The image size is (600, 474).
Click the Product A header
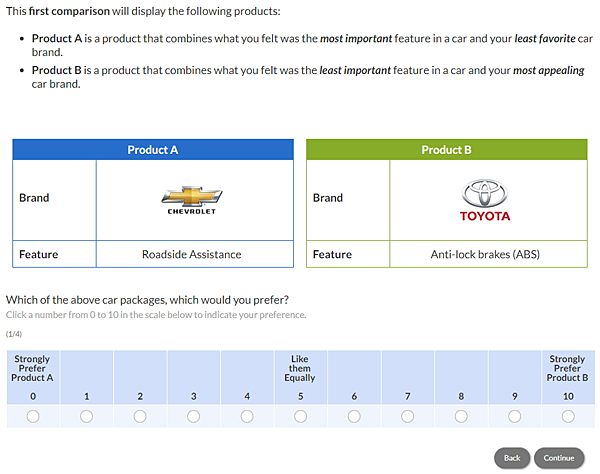(x=153, y=150)
